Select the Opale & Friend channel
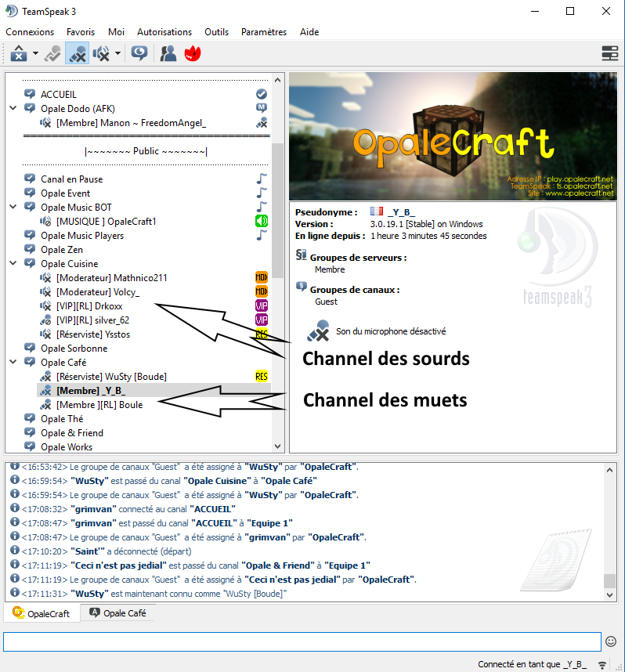The width and height of the screenshot is (625, 672). click(x=72, y=433)
